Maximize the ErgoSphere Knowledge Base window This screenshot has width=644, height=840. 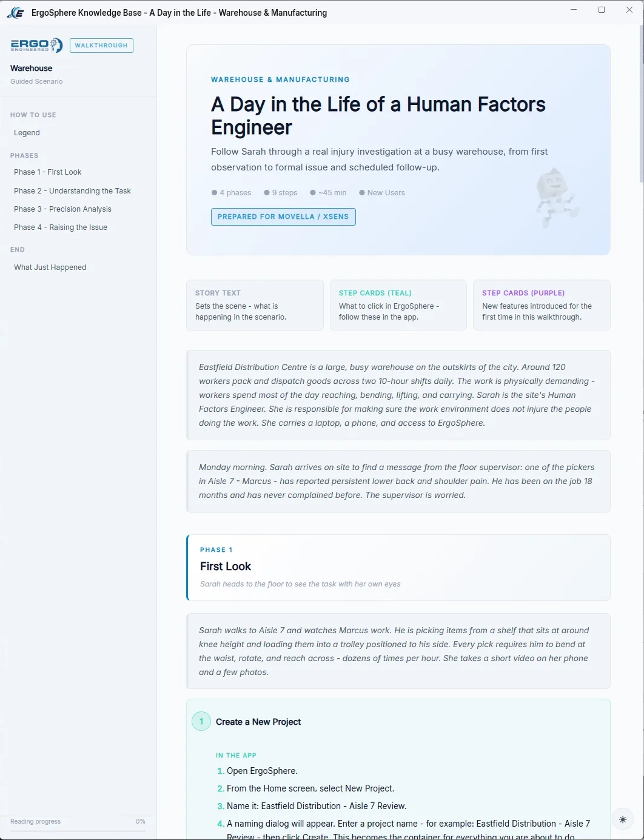tap(602, 10)
